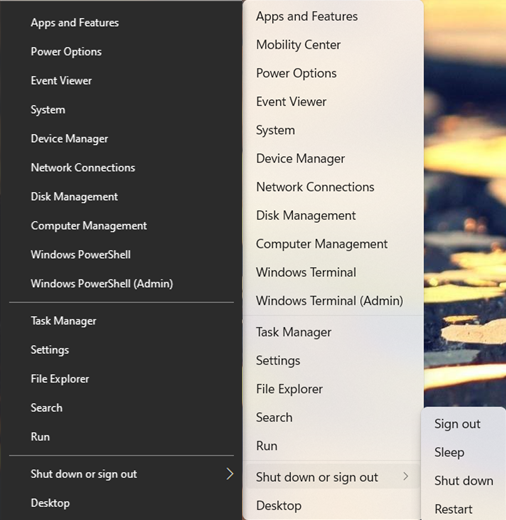This screenshot has height=520, width=506.
Task: Choose Shut down in the submenu
Action: point(464,481)
